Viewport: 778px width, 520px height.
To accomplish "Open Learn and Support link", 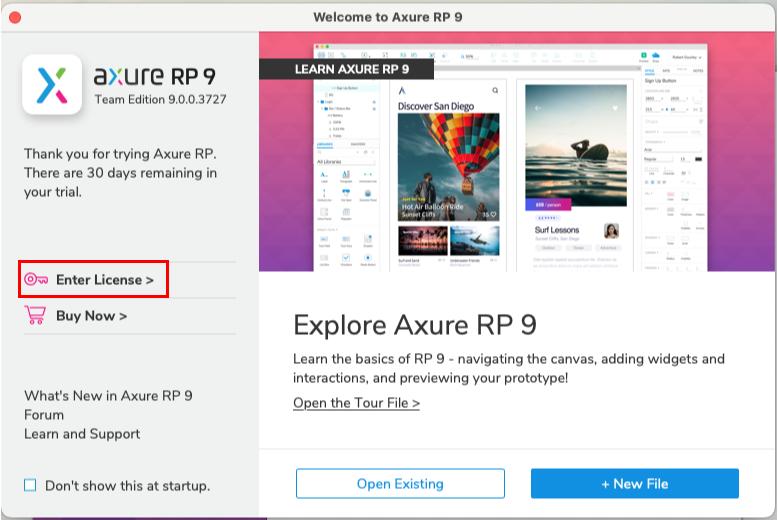I will 82,434.
